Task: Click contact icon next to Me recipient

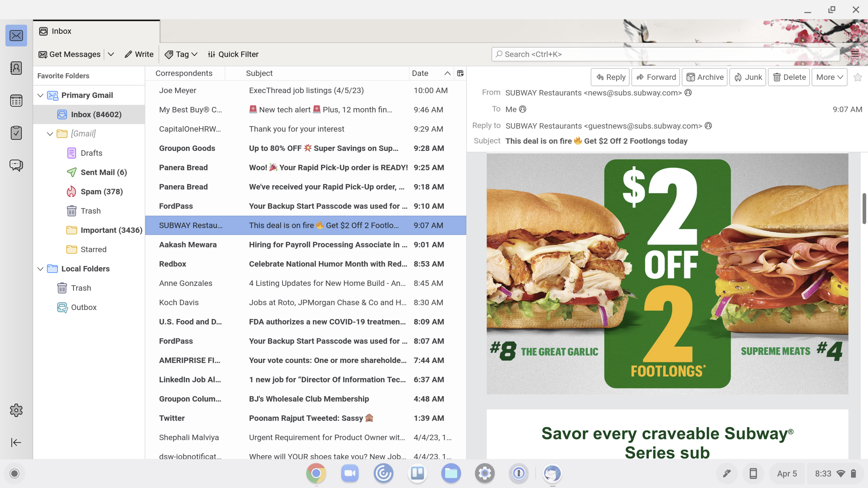Action: [x=523, y=109]
